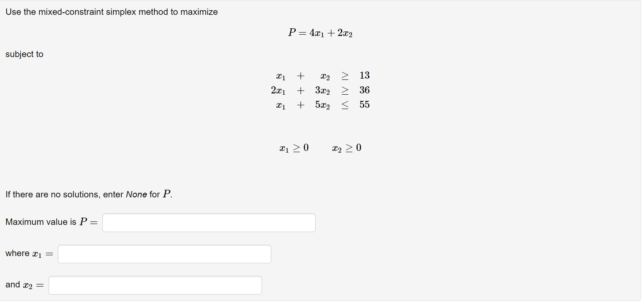Click the ≤ symbol in the third constraint

345,104
